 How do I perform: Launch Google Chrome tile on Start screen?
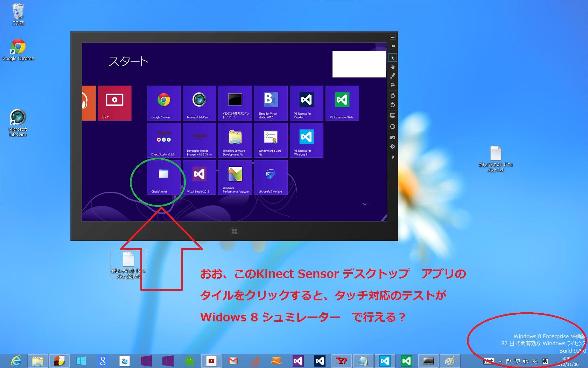pos(164,103)
